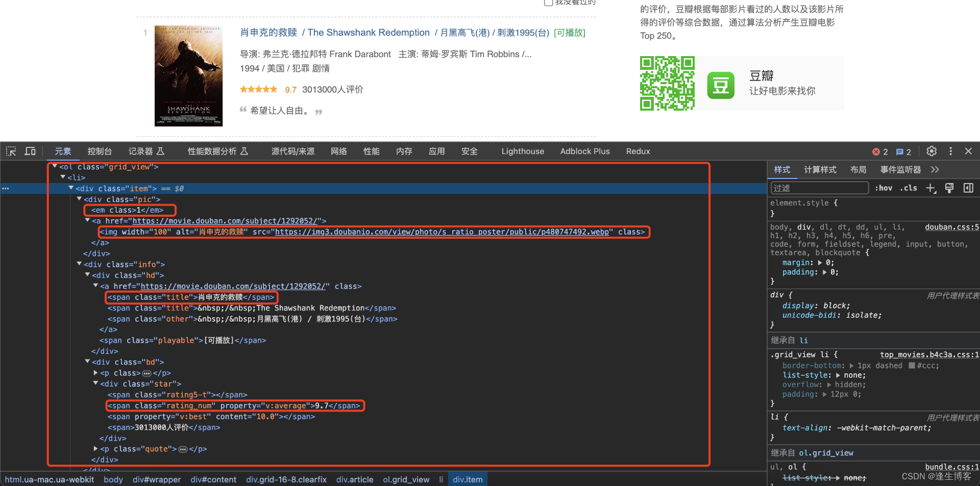This screenshot has height=486, width=980.
Task: Switch to the 元素 Elements tab
Action: pos(63,151)
